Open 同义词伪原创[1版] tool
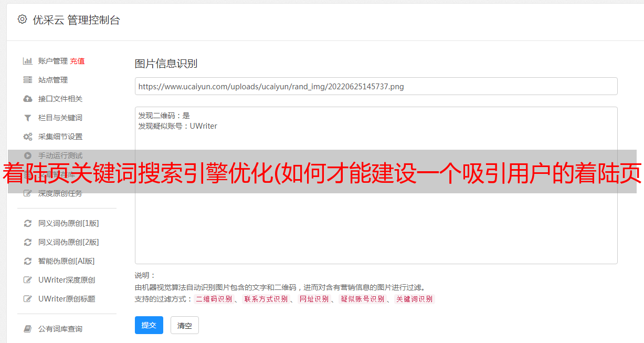The width and height of the screenshot is (644, 343). 69,223
